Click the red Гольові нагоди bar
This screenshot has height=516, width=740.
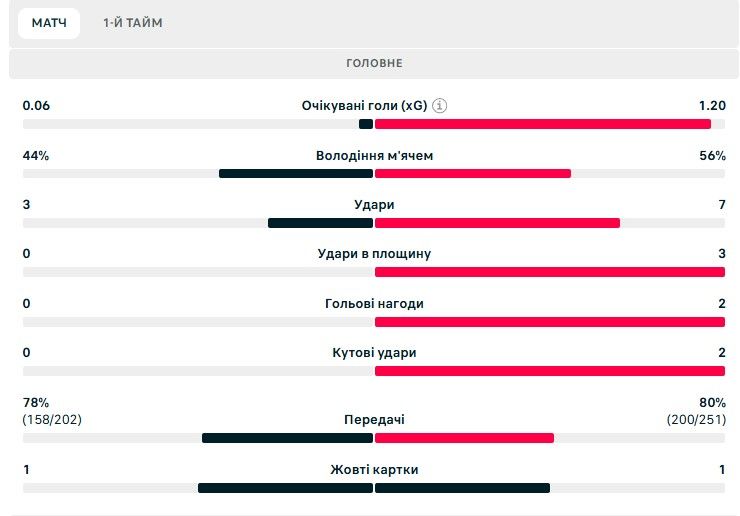pos(549,322)
